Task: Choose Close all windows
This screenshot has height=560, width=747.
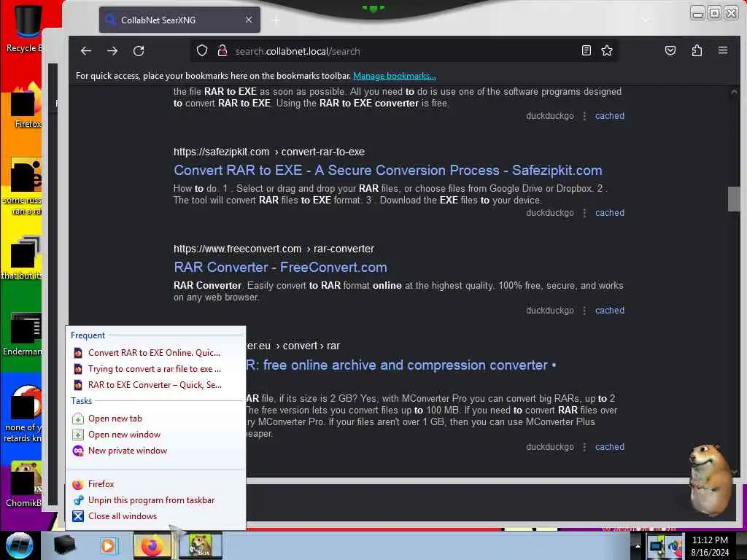Action: 123,516
